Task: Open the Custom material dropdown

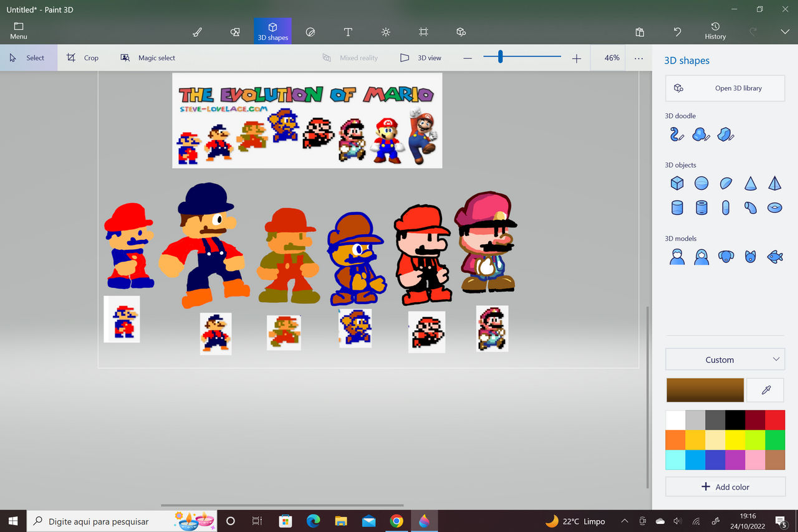Action: 725,359
